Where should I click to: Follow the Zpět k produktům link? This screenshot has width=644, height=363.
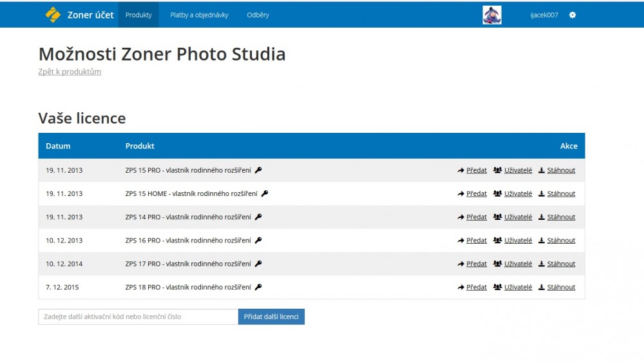[x=70, y=72]
